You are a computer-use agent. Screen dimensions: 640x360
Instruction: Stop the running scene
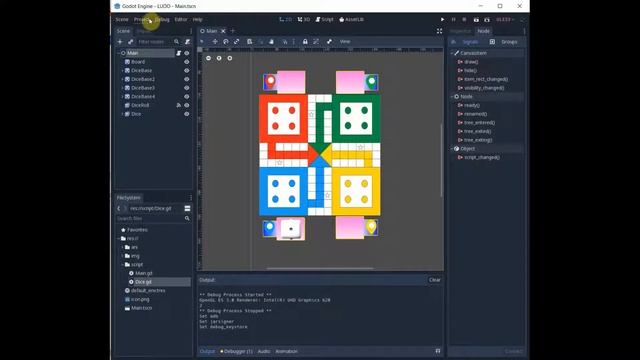[464, 20]
